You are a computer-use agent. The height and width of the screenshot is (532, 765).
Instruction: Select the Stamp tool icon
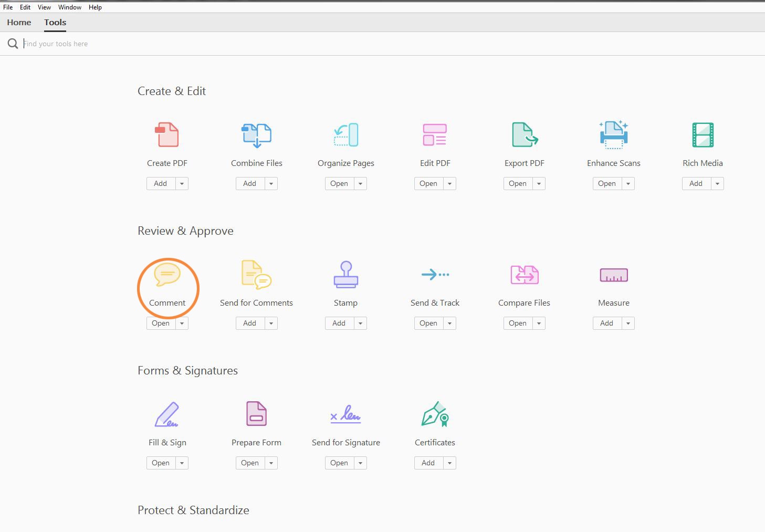pos(345,274)
